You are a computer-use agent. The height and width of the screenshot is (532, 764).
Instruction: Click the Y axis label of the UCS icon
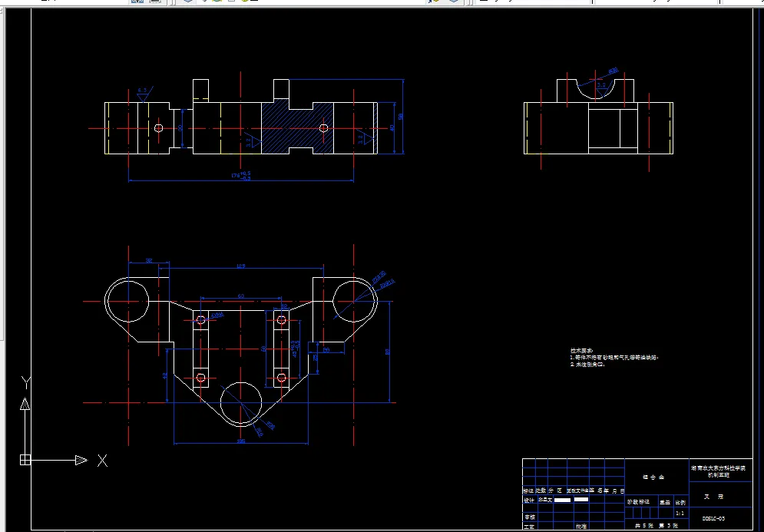point(26,383)
